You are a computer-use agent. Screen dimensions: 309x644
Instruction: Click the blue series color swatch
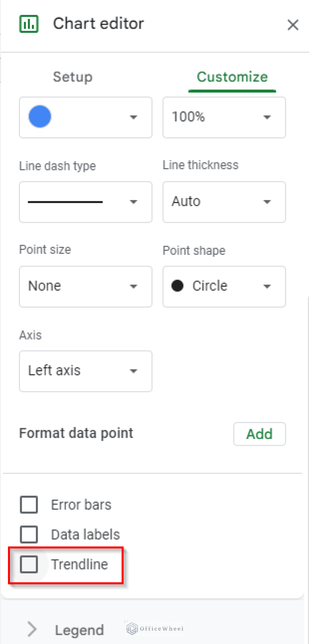(40, 117)
